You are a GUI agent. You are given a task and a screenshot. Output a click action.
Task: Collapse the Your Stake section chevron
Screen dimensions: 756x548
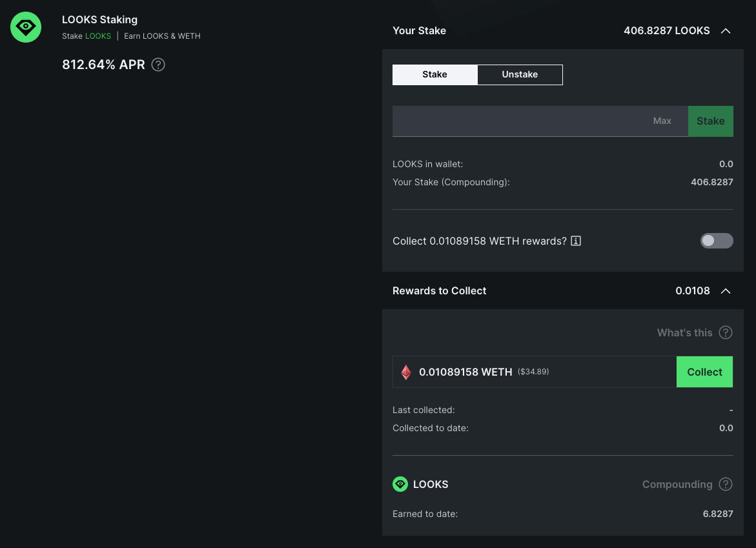coord(726,31)
